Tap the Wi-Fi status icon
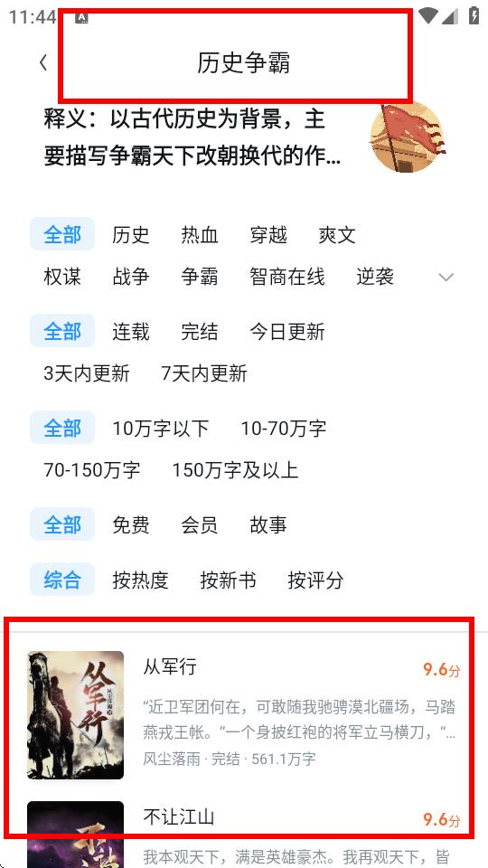Viewport: 488px width, 868px height. [427, 15]
